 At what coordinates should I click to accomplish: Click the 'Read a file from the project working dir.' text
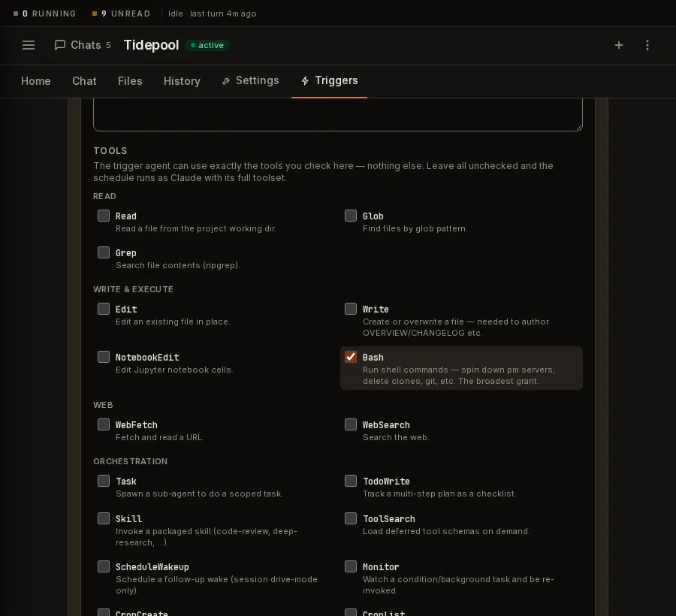coord(196,228)
